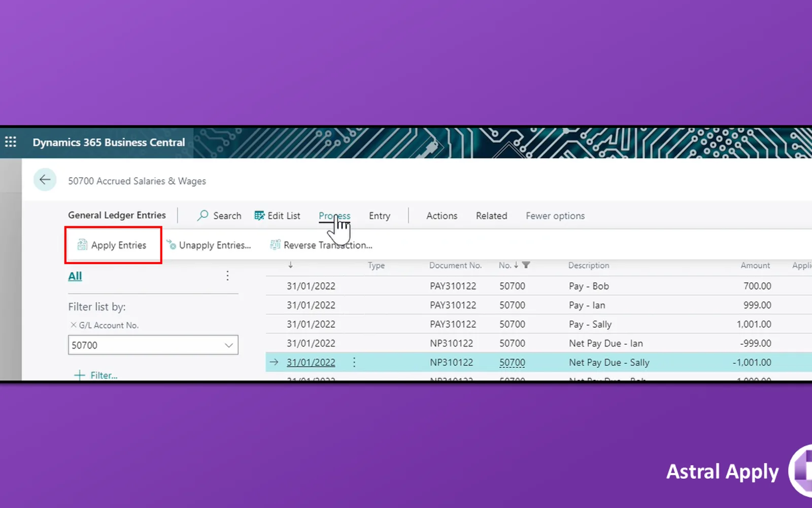The image size is (812, 508).
Task: Click the Search magnifier icon
Action: [x=203, y=215]
